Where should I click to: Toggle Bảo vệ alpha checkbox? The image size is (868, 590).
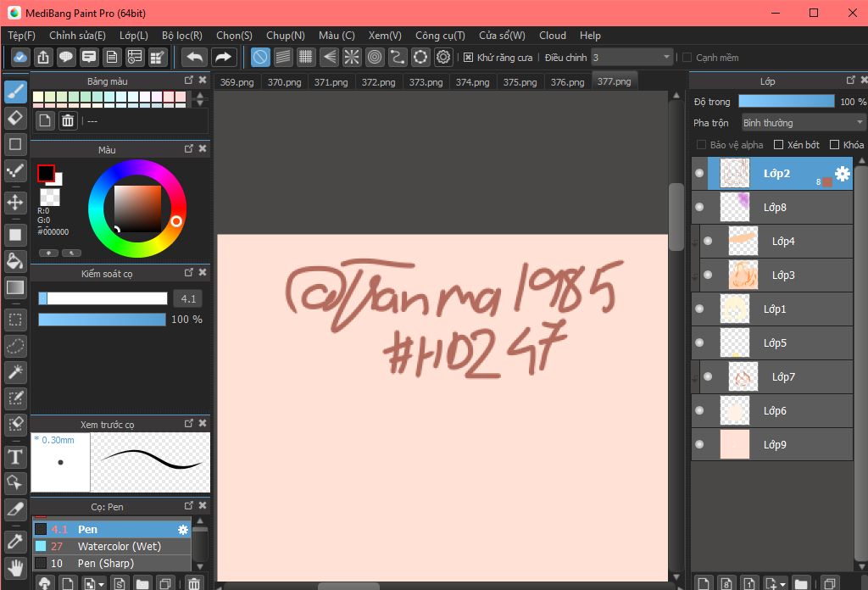701,144
